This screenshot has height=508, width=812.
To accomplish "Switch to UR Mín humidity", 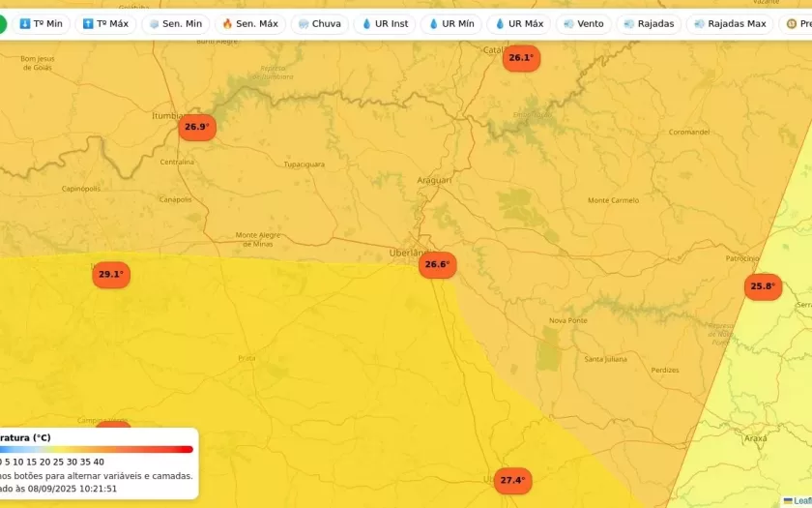I will coord(451,23).
